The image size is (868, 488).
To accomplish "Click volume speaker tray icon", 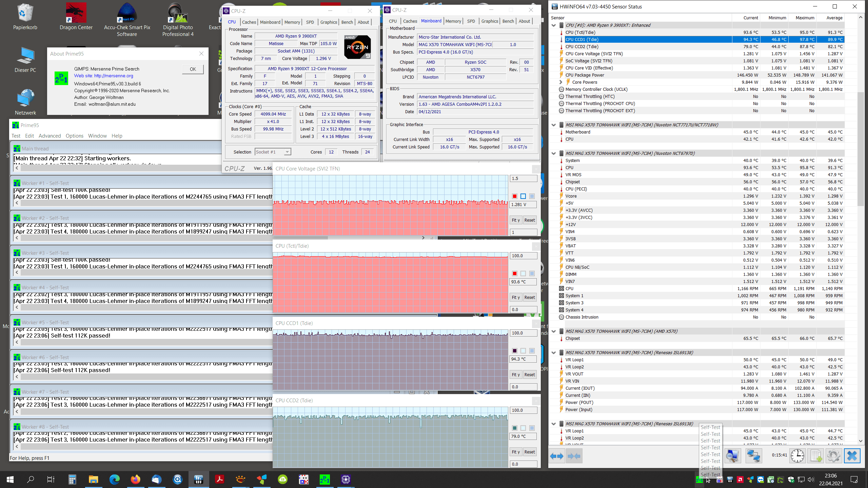I will [x=811, y=480].
